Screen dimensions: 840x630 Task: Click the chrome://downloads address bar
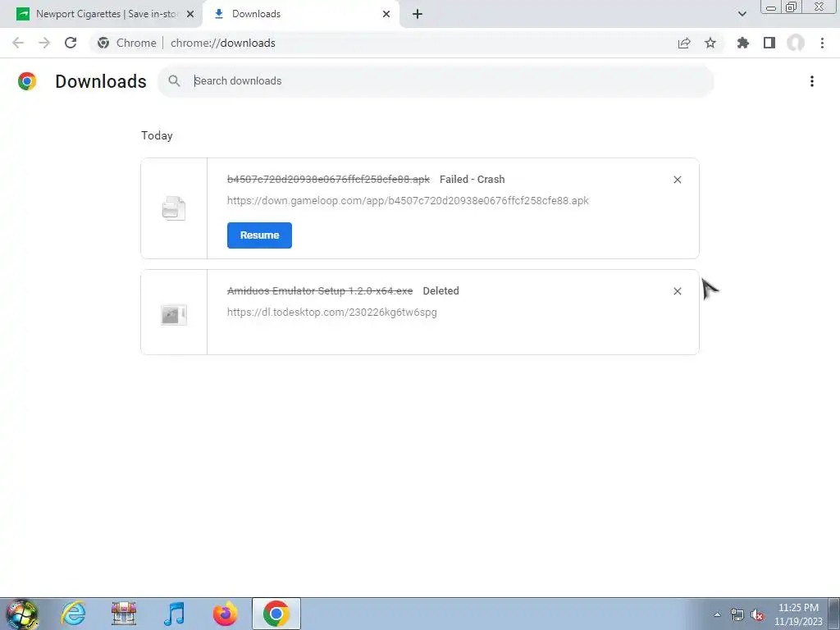click(222, 43)
